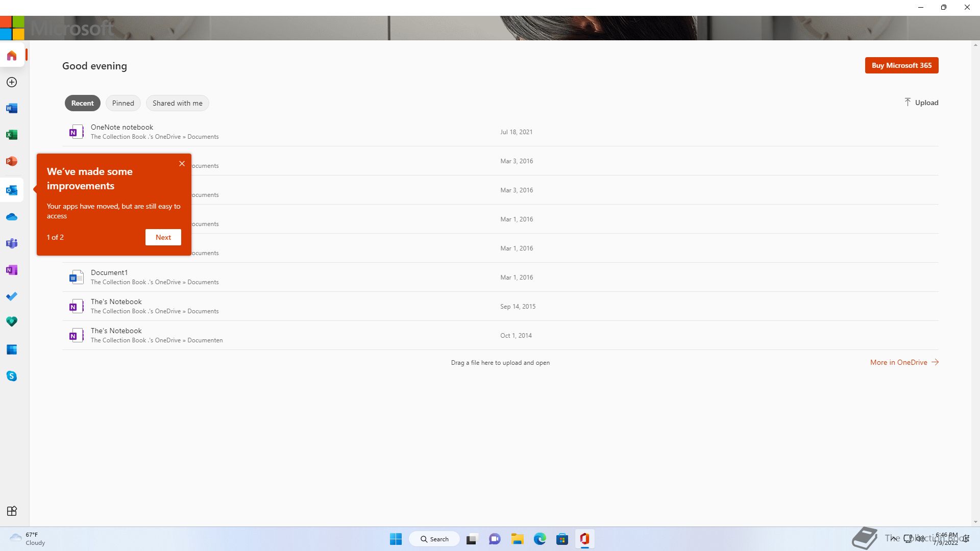Open the Calendar icon in sidebar
Viewport: 980px width, 551px height.
[x=12, y=349]
